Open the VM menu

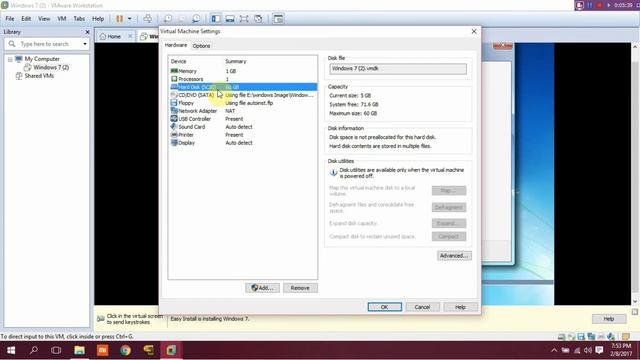[62, 19]
